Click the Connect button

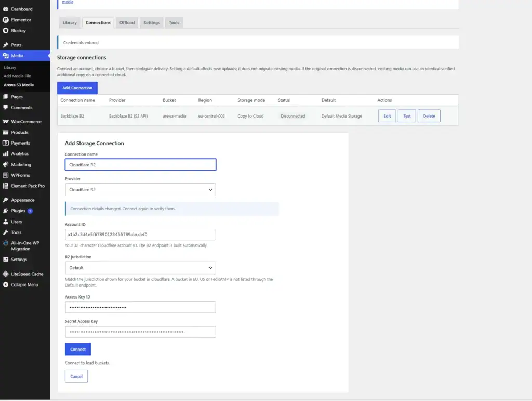click(x=78, y=350)
